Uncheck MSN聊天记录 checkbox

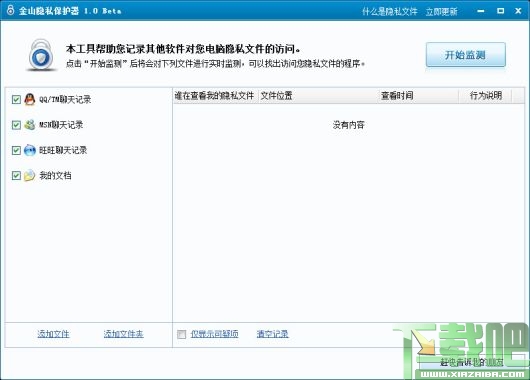point(16,125)
